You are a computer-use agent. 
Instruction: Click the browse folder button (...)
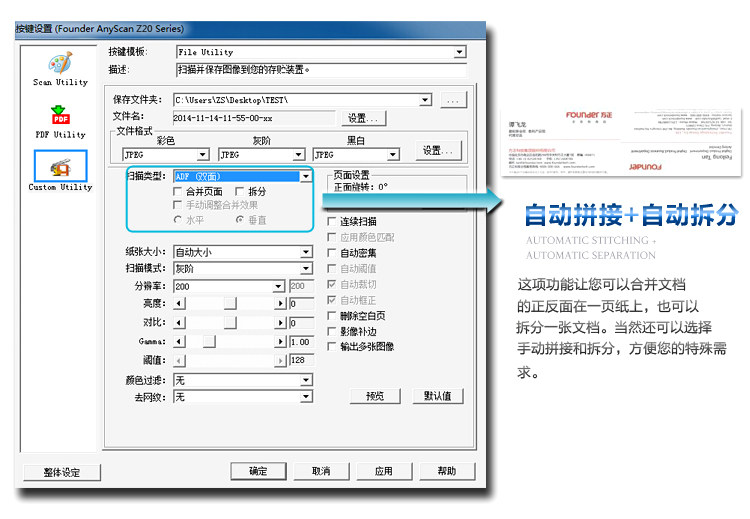[x=453, y=100]
